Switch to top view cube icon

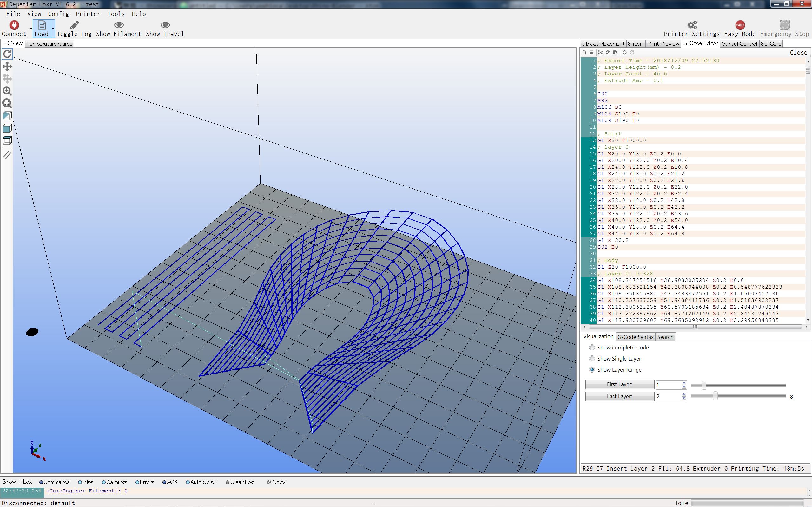click(x=7, y=140)
